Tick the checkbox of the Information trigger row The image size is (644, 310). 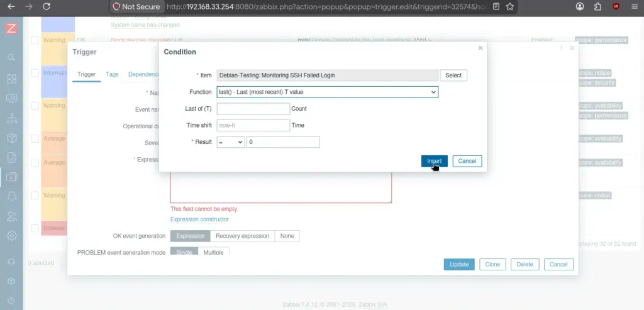click(x=35, y=73)
